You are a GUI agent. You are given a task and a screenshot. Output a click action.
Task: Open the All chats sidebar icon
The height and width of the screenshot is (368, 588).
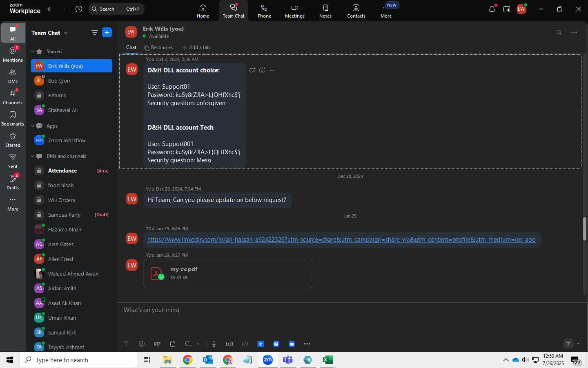(x=13, y=33)
